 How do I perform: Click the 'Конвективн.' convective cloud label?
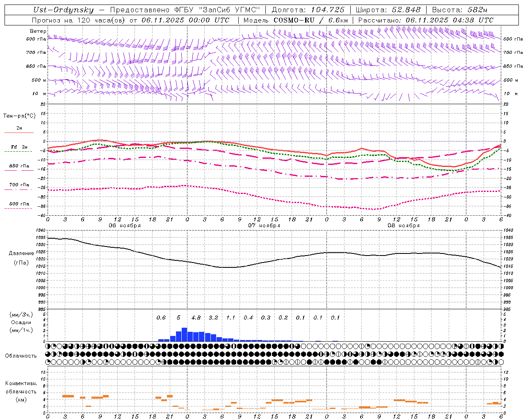coord(21,383)
